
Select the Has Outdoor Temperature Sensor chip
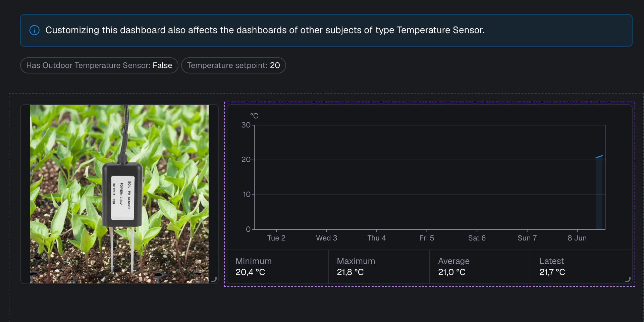tap(99, 65)
